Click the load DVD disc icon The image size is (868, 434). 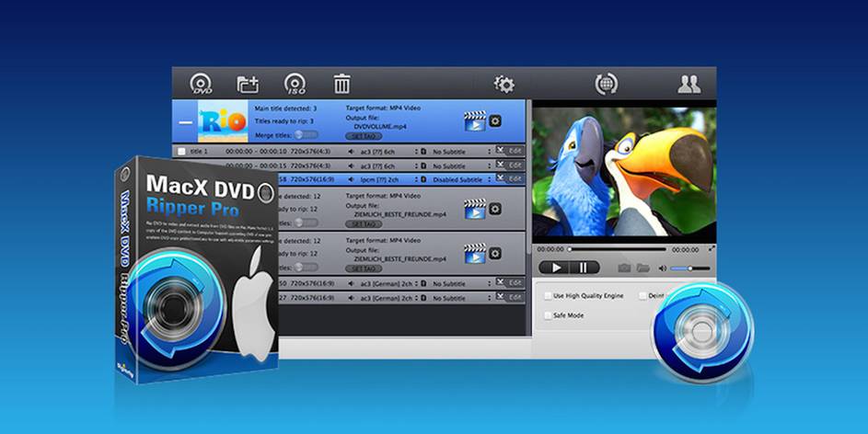(x=201, y=84)
